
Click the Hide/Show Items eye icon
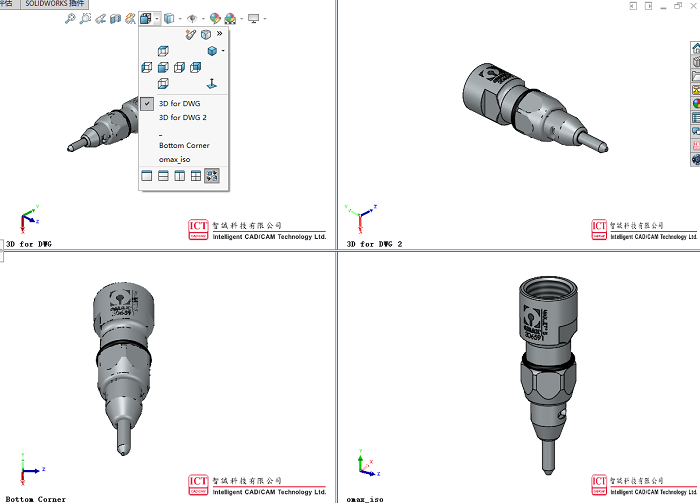click(x=192, y=19)
